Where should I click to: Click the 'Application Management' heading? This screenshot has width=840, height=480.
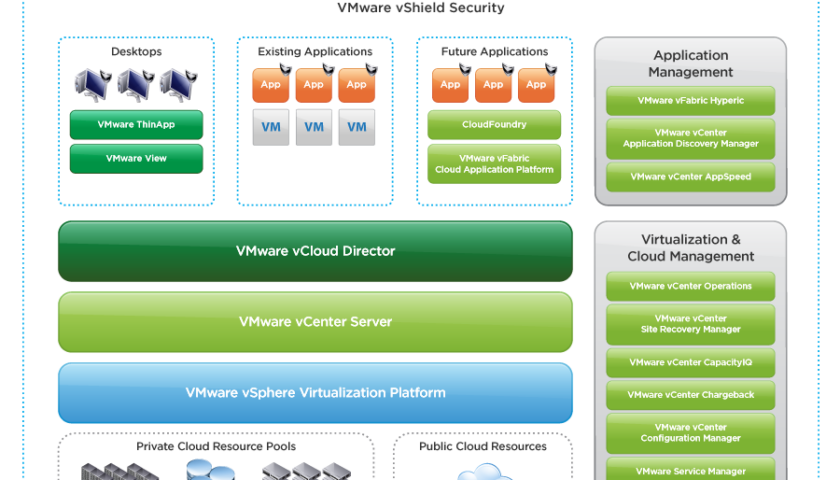[691, 64]
